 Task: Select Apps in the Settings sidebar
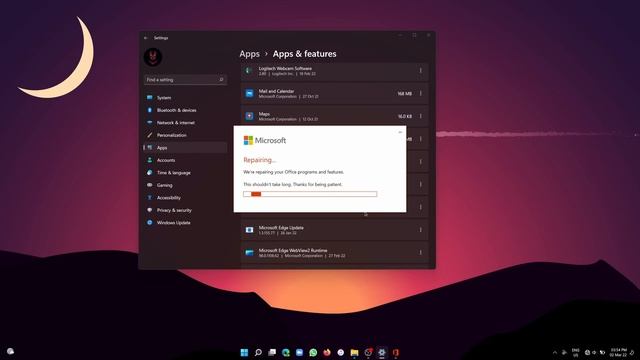(x=185, y=148)
